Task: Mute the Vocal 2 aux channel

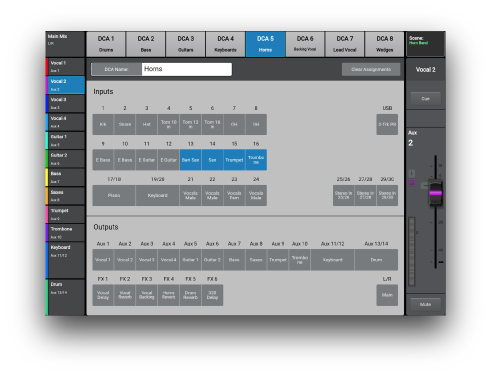Action: click(425, 304)
